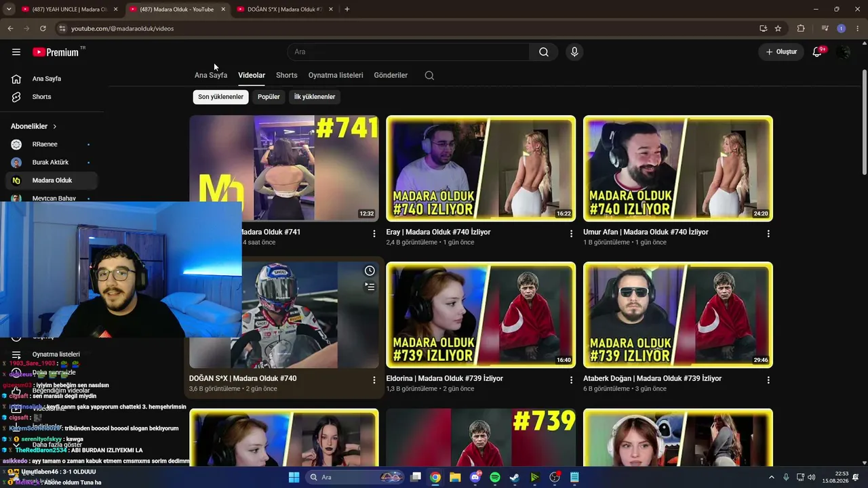Open the Chrome profile avatar
The image size is (868, 488).
pos(842,28)
